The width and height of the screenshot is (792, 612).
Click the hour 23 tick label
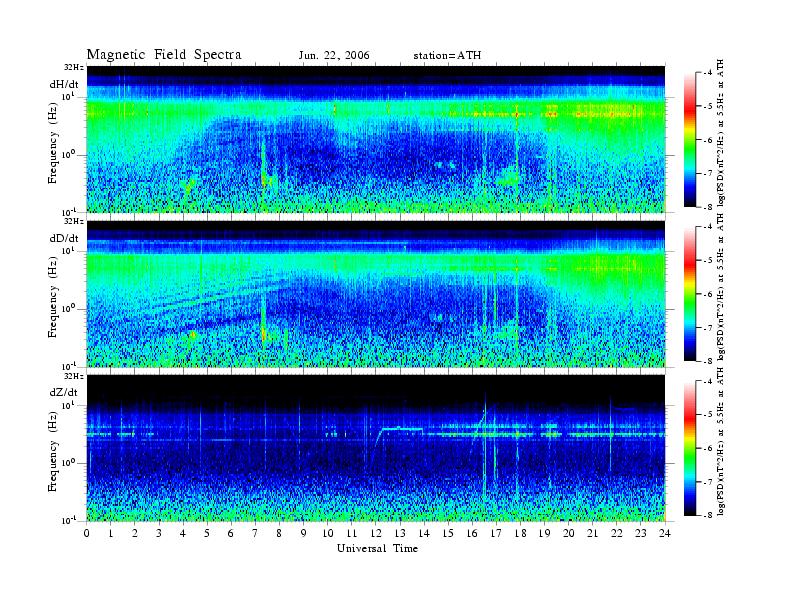click(x=640, y=534)
